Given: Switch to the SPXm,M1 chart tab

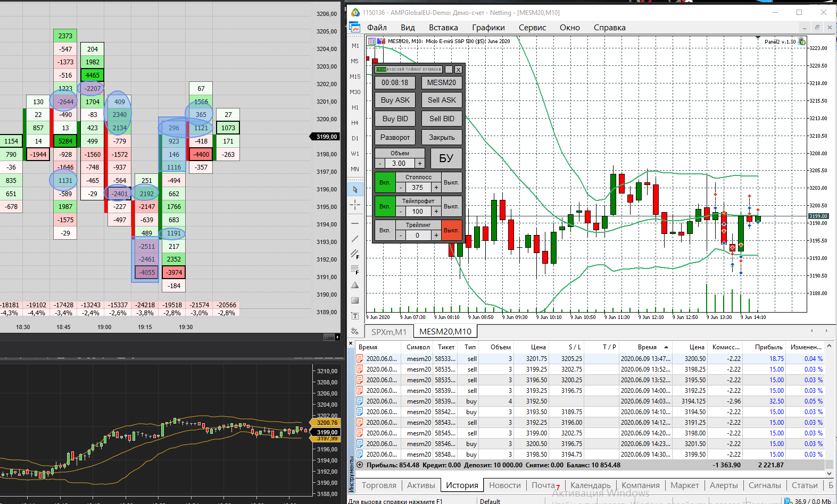Looking at the screenshot, I should [x=388, y=332].
